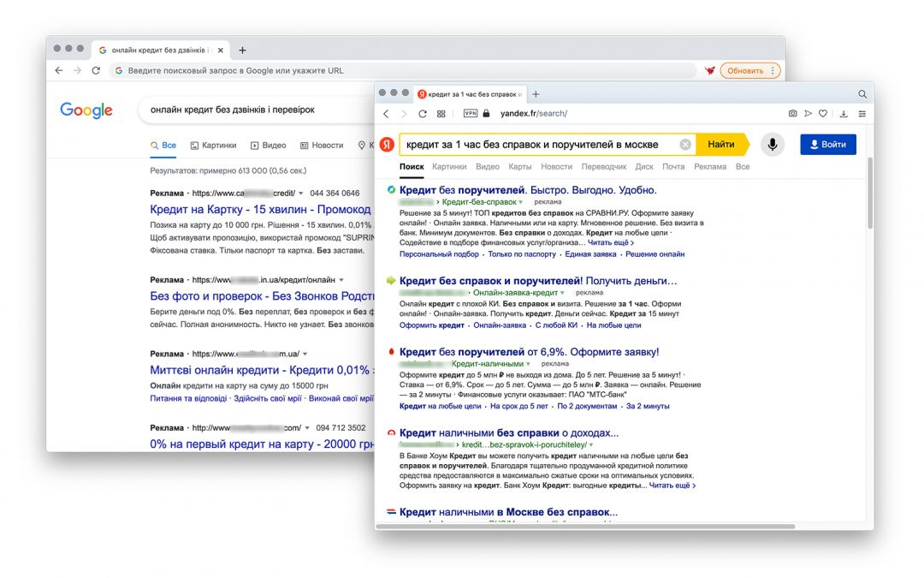
Task: Expand 'Читать ещё' in first Yandex result
Action: coord(611,243)
